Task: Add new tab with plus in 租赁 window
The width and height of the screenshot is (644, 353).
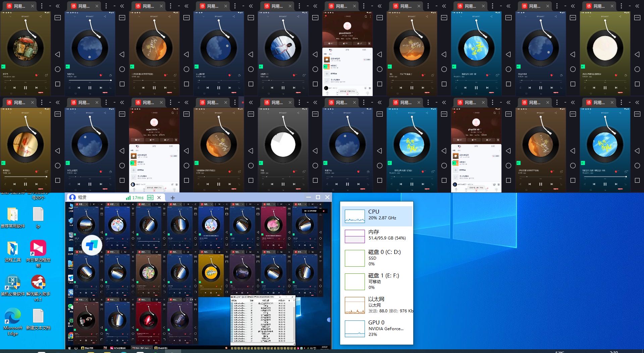Action: 173,197
